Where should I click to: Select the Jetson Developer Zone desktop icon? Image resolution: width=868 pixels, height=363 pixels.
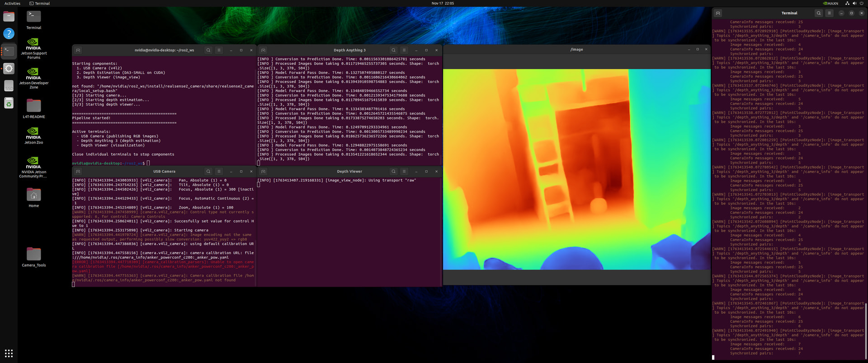33,79
